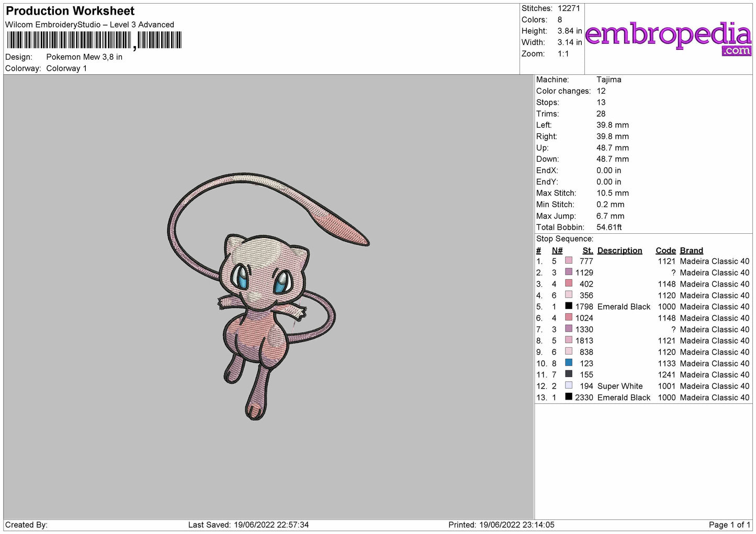756x534 pixels.
Task: Click the Zoom value "1:1"
Action: click(x=563, y=54)
